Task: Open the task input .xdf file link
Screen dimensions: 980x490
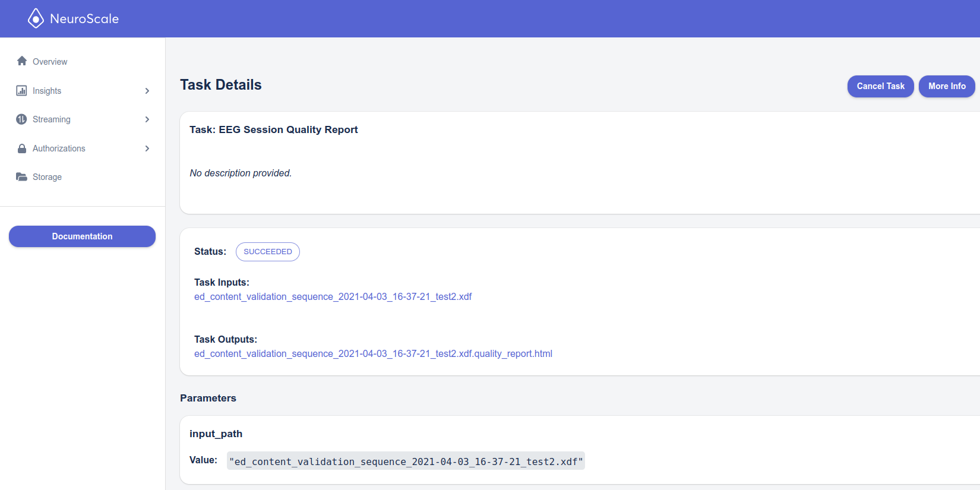Action: [333, 297]
